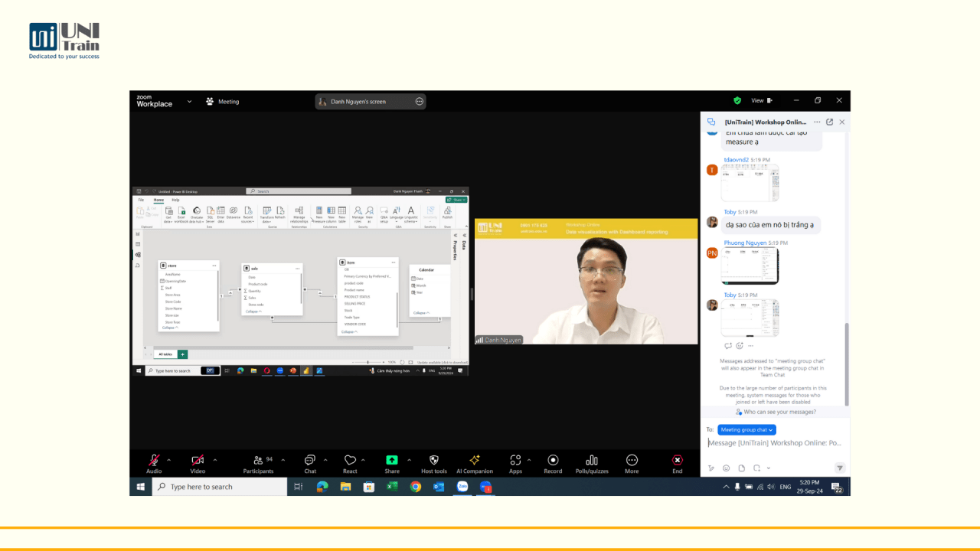Open Google Chrome from Windows taskbar
This screenshot has width=980, height=551.
coord(416,487)
